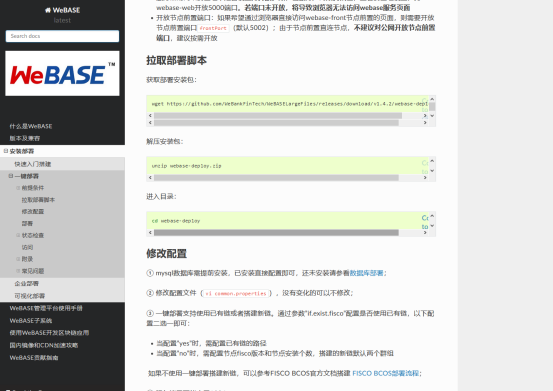The height and width of the screenshot is (391, 553).
Task: Click the scroll-right arrow under the unzip command
Action: tap(425, 178)
